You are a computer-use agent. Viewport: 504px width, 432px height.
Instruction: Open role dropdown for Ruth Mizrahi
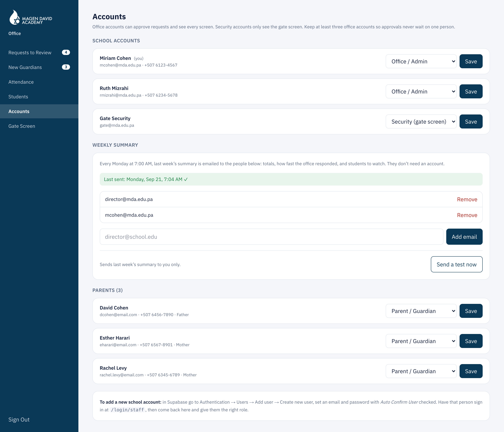tap(421, 92)
